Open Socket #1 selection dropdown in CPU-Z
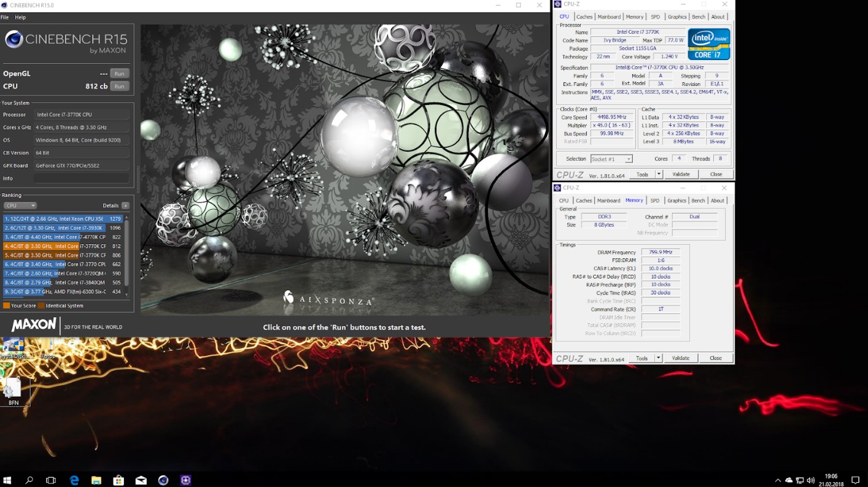This screenshot has height=487, width=868. (611, 159)
